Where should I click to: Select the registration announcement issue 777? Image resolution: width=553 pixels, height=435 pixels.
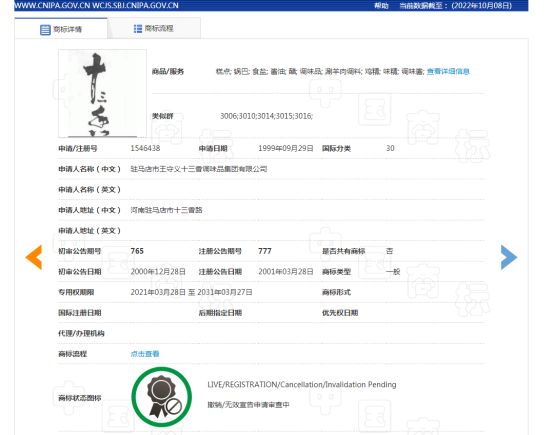[265, 251]
